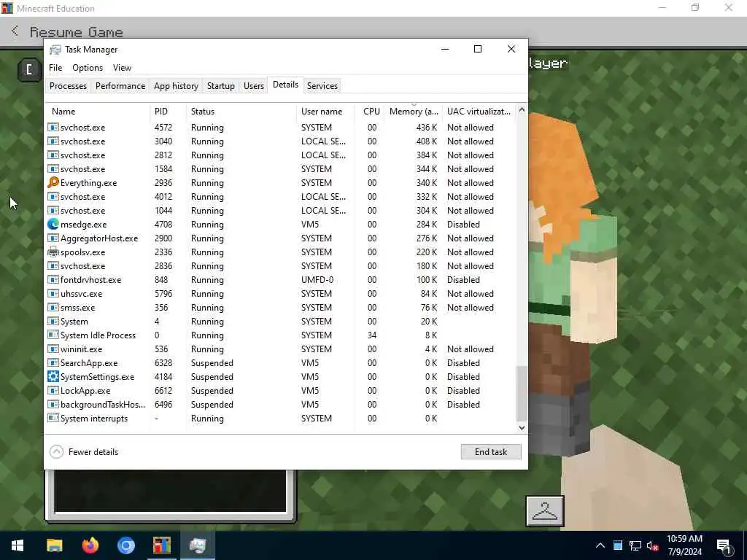Select svchost.exe row with PID 2836
Screen dimensions: 747x560
pos(280,265)
